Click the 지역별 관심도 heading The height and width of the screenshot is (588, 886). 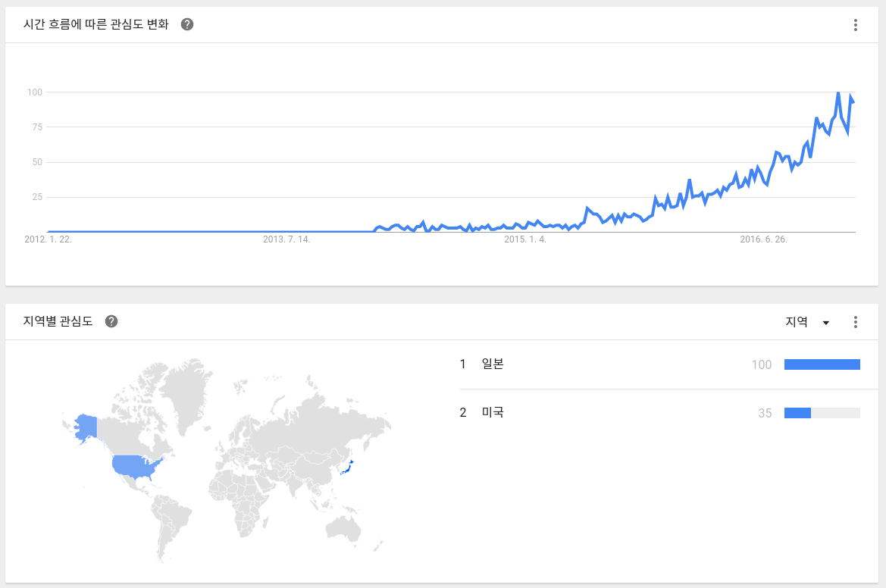click(58, 321)
